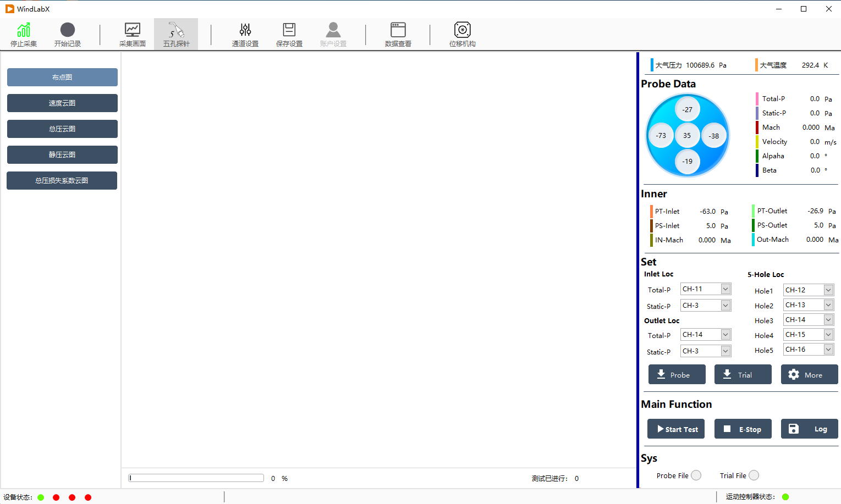841x504 pixels.
Task: Click the E-Stop button
Action: tap(743, 429)
